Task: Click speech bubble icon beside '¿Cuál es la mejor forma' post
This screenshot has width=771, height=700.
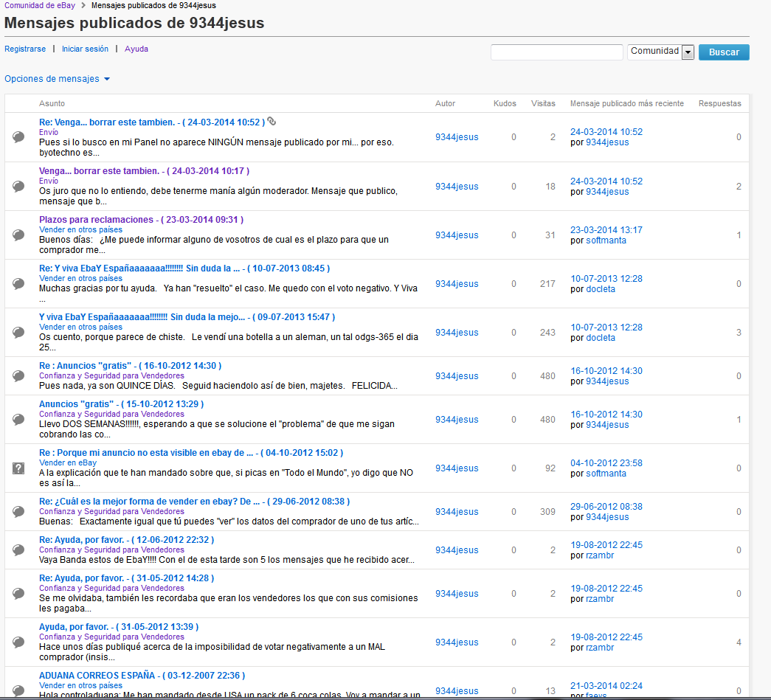Action: [19, 511]
